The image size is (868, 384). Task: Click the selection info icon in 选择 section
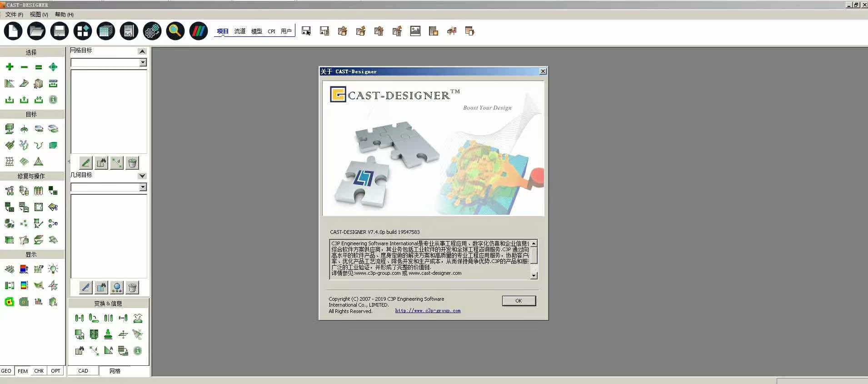pyautogui.click(x=53, y=100)
